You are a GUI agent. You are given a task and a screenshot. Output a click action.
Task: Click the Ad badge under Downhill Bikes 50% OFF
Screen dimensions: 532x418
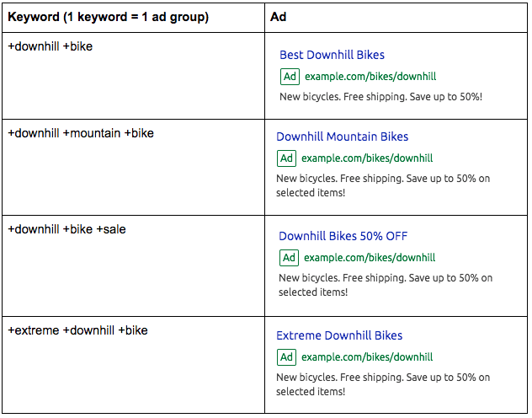289,258
